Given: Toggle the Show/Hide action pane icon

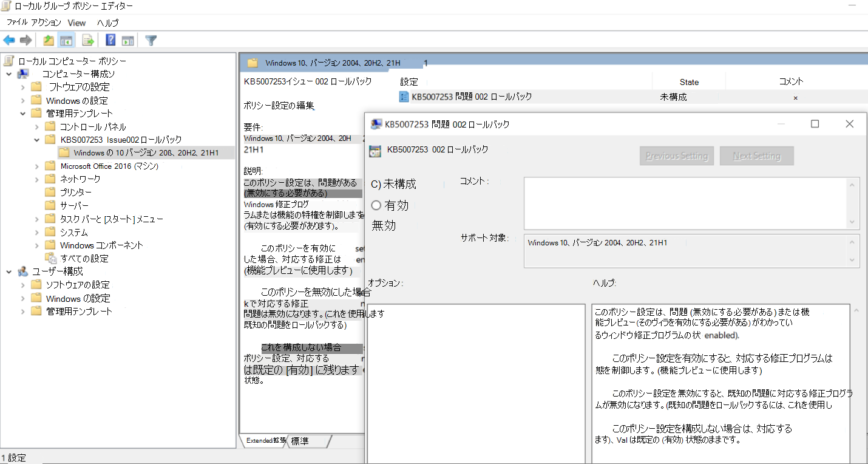Looking at the screenshot, I should (x=127, y=41).
